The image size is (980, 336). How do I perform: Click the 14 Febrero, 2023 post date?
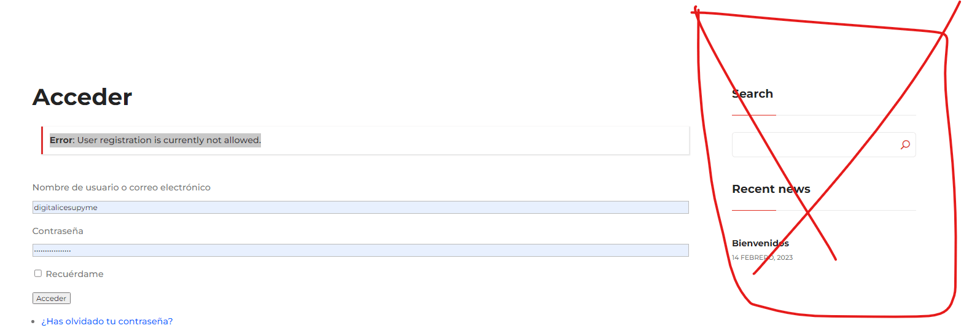click(x=762, y=257)
